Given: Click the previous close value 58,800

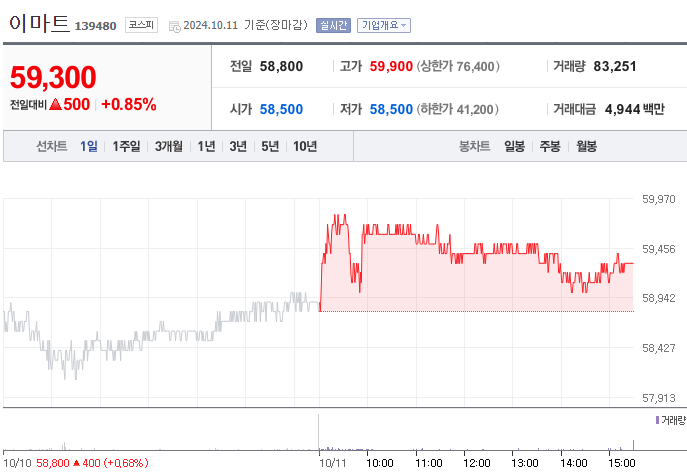Looking at the screenshot, I should [x=281, y=66].
